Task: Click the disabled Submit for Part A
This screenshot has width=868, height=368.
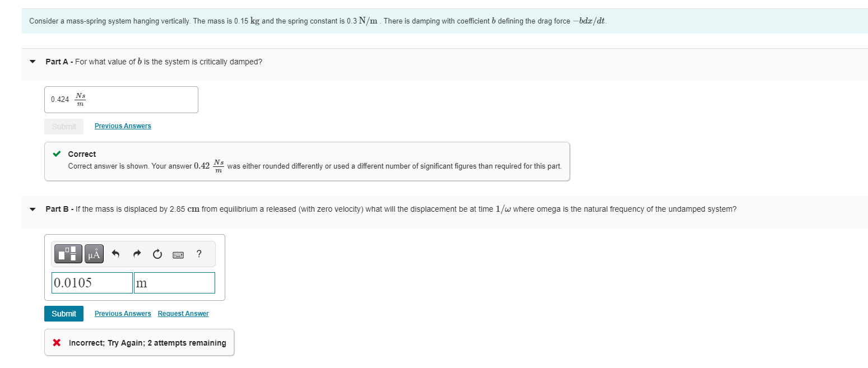Action: point(63,126)
